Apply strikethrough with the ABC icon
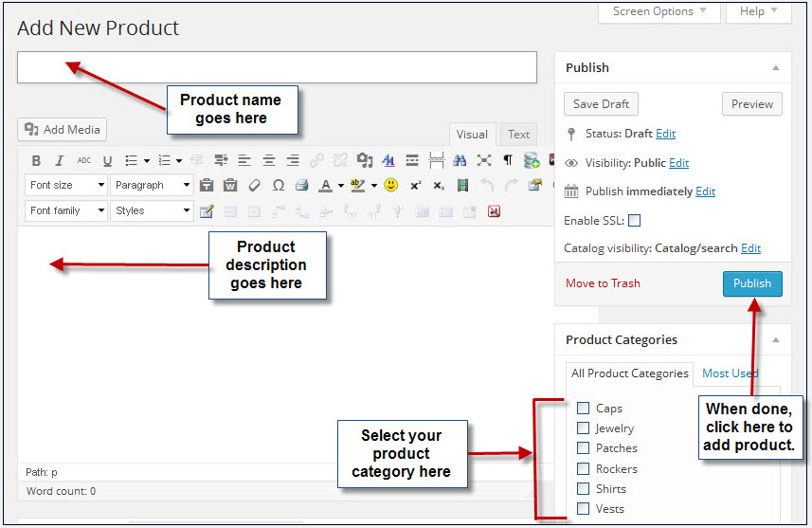This screenshot has width=812, height=528. (x=84, y=160)
